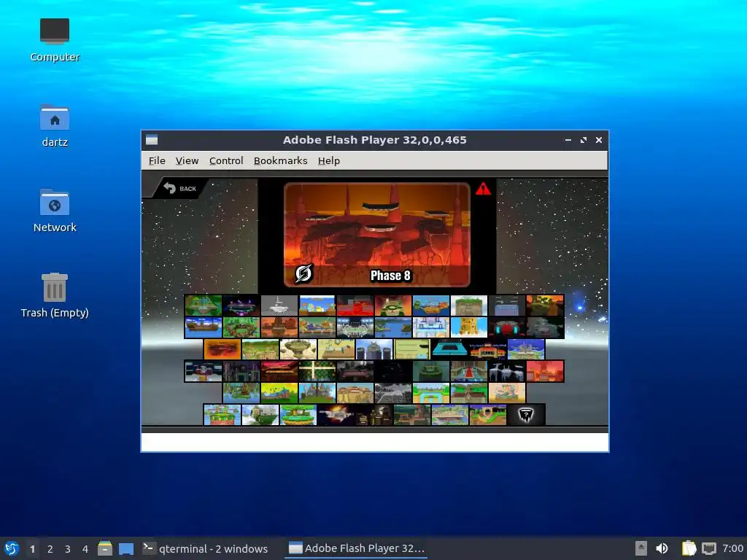
Task: Open the LXQt start menu bird icon
Action: [x=12, y=548]
